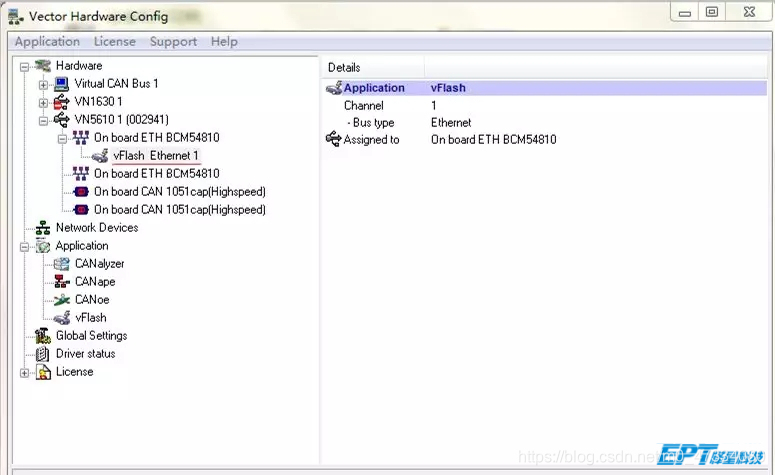Screen dimensions: 775x475
Task: Open the License menu
Action: (115, 42)
